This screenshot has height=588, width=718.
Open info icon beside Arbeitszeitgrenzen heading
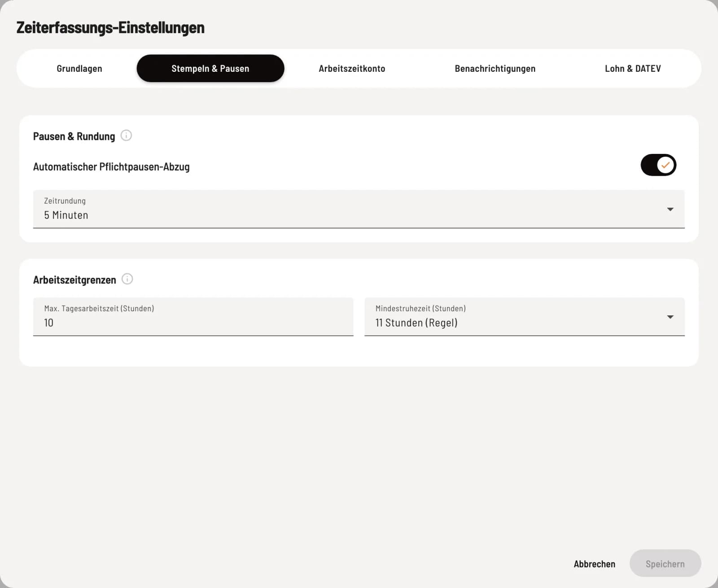click(127, 279)
